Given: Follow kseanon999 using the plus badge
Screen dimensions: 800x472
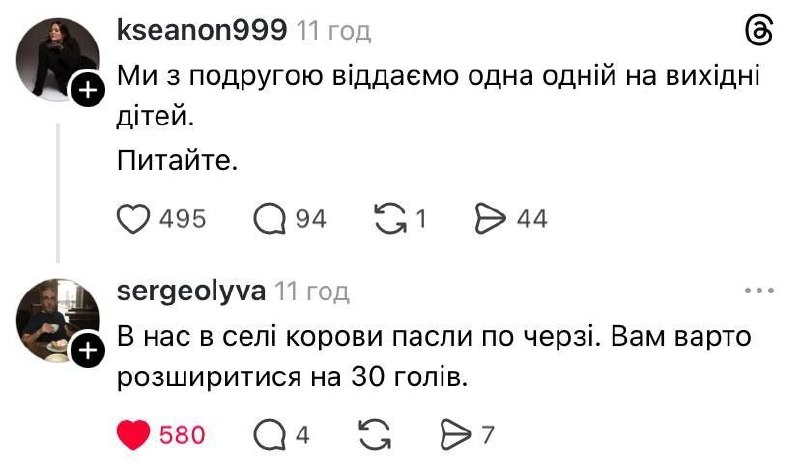Looking at the screenshot, I should click(x=86, y=92).
